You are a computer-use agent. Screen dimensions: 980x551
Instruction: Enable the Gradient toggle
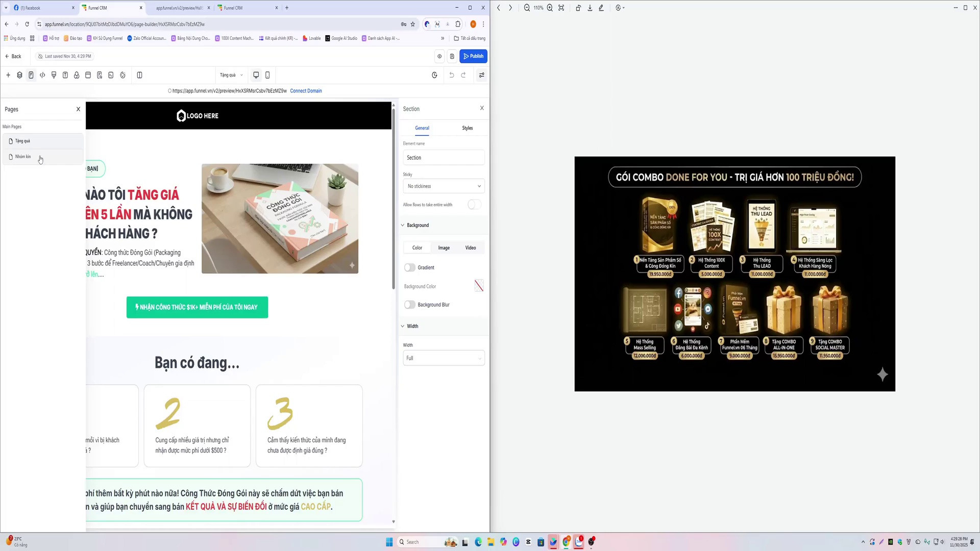coord(409,267)
